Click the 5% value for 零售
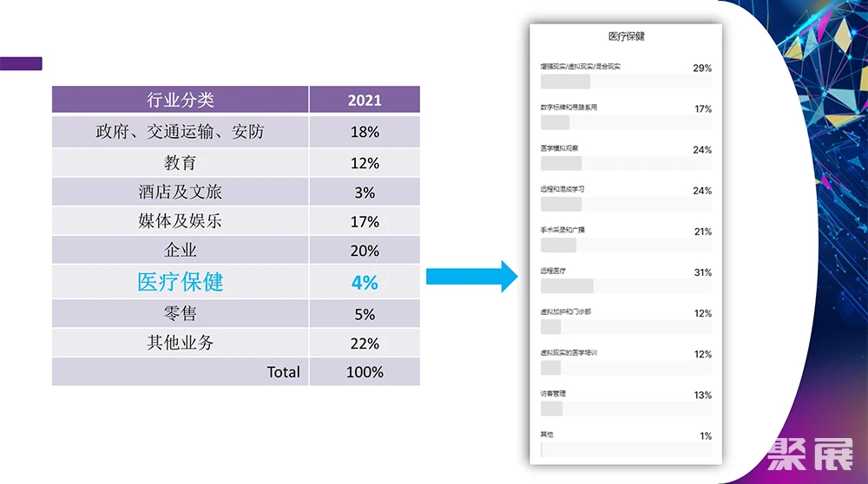This screenshot has width=868, height=484. tap(365, 314)
